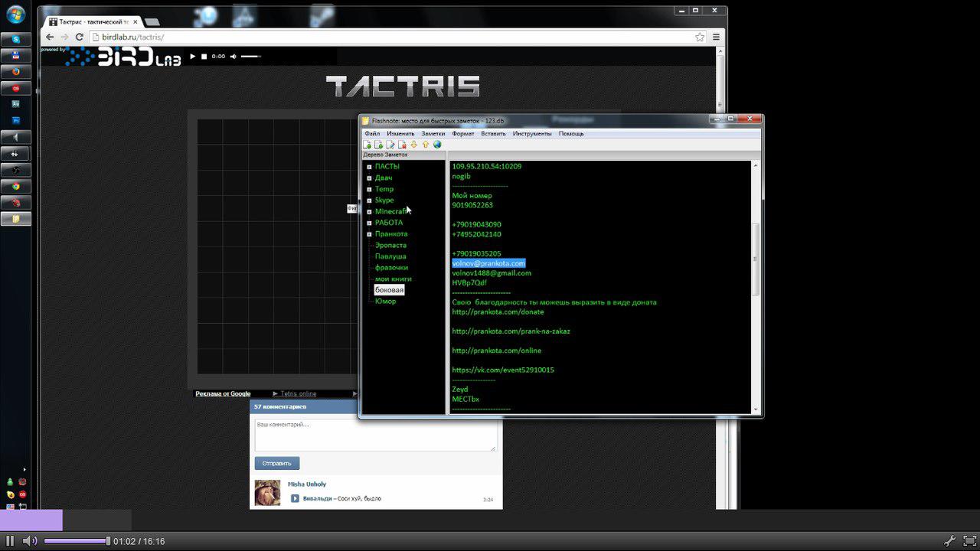Select the Юмор note in the tree
The width and height of the screenshot is (980, 551).
(x=386, y=301)
